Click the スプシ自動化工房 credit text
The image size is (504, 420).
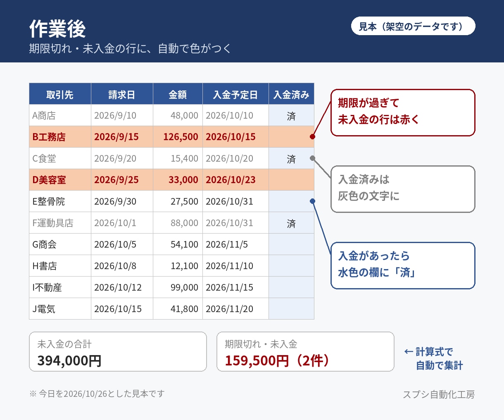tap(439, 394)
